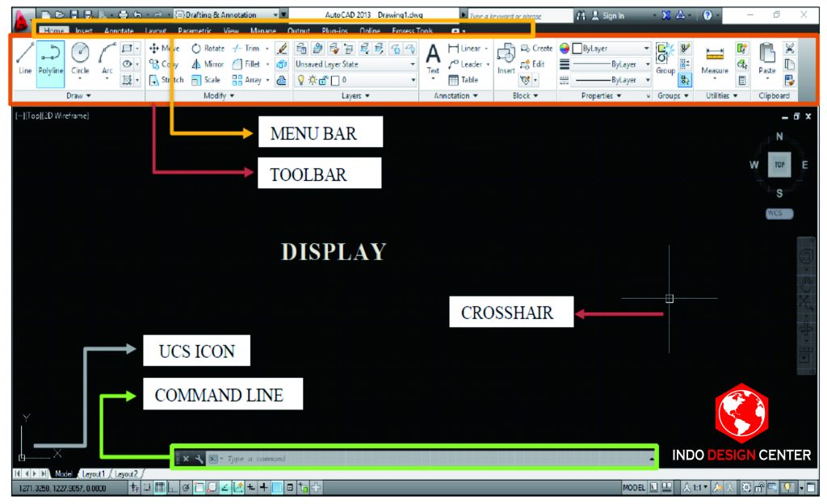Click the Copy tool in Modify
This screenshot has height=504, width=827.
click(x=163, y=65)
